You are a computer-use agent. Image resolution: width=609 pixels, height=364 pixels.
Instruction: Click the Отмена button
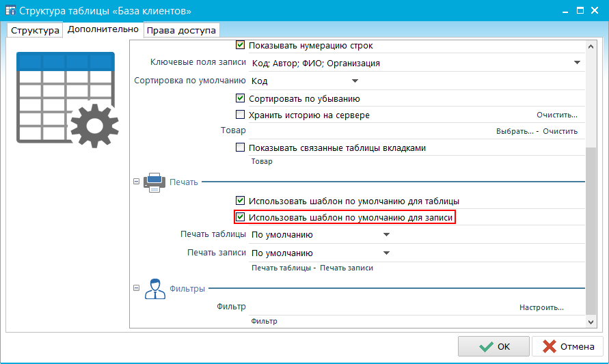click(567, 347)
